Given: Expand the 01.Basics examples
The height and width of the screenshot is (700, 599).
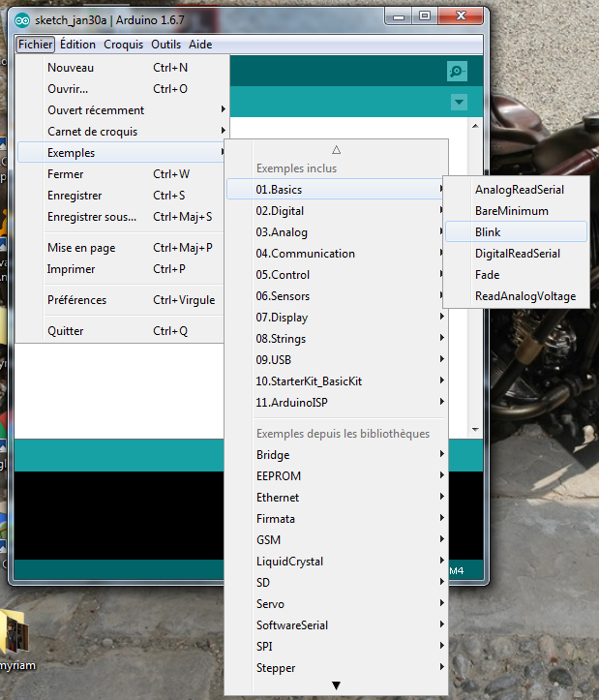Looking at the screenshot, I should point(336,190).
